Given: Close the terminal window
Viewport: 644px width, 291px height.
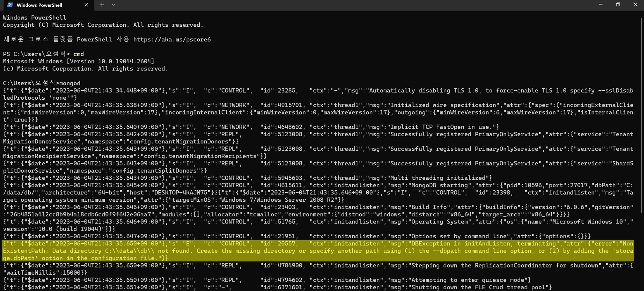Looking at the screenshot, I should 635,5.
